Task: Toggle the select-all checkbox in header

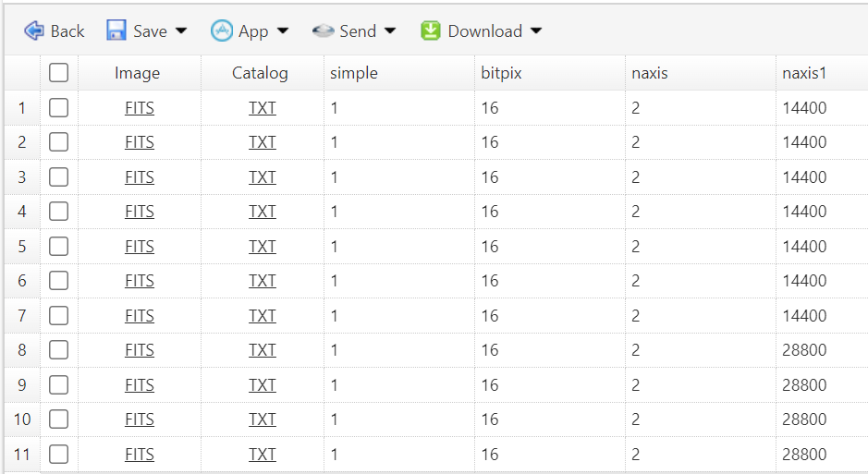Action: point(59,73)
